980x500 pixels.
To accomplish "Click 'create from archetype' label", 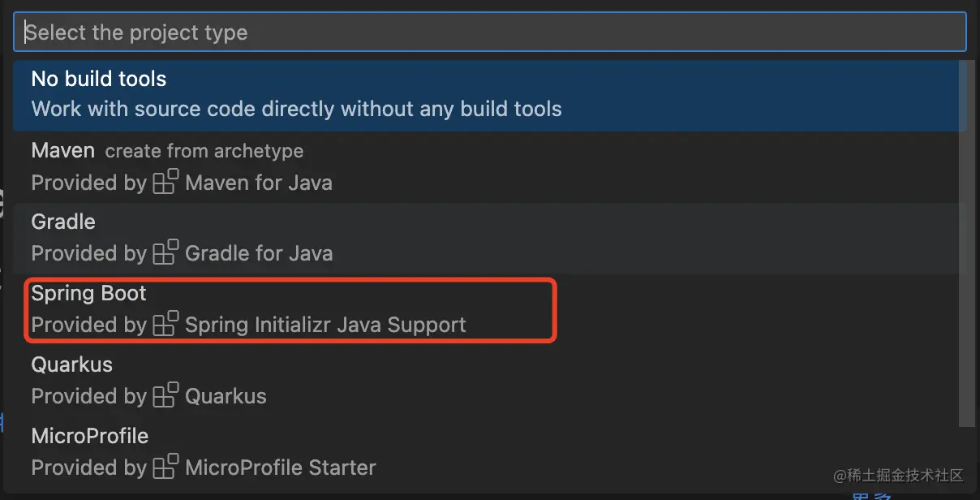I will tap(204, 151).
